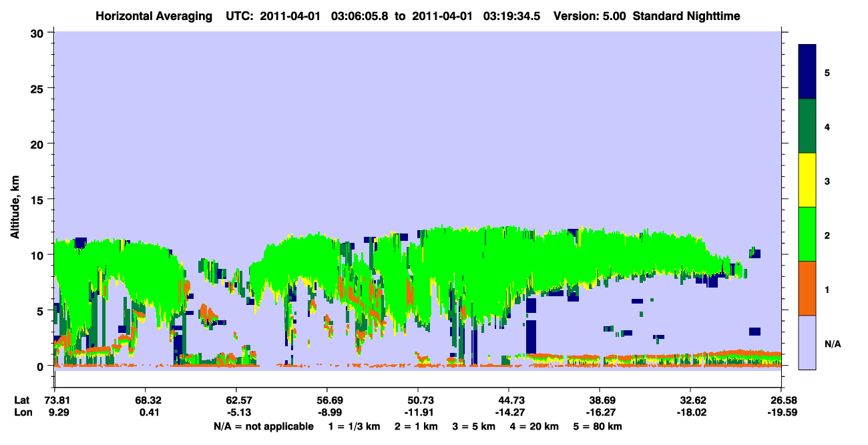Screen dimensions: 868x445
Task: Click the colorbar label '4'
Action: coord(827,126)
